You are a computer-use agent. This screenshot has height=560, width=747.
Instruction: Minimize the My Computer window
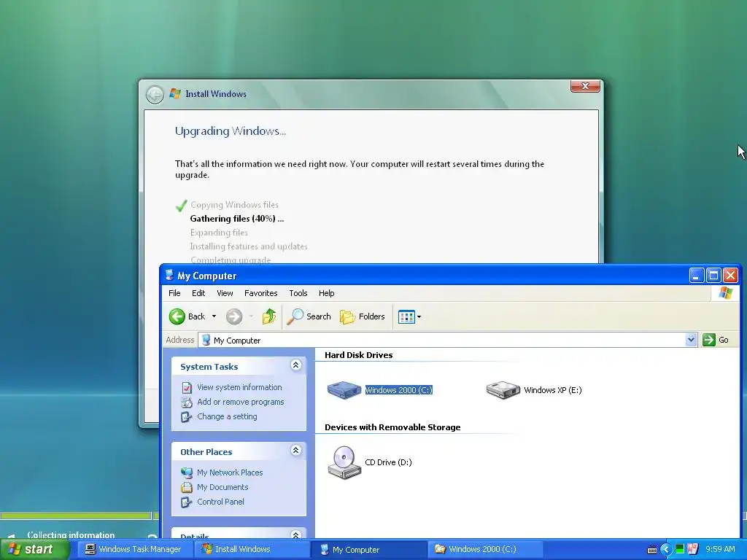[696, 275]
